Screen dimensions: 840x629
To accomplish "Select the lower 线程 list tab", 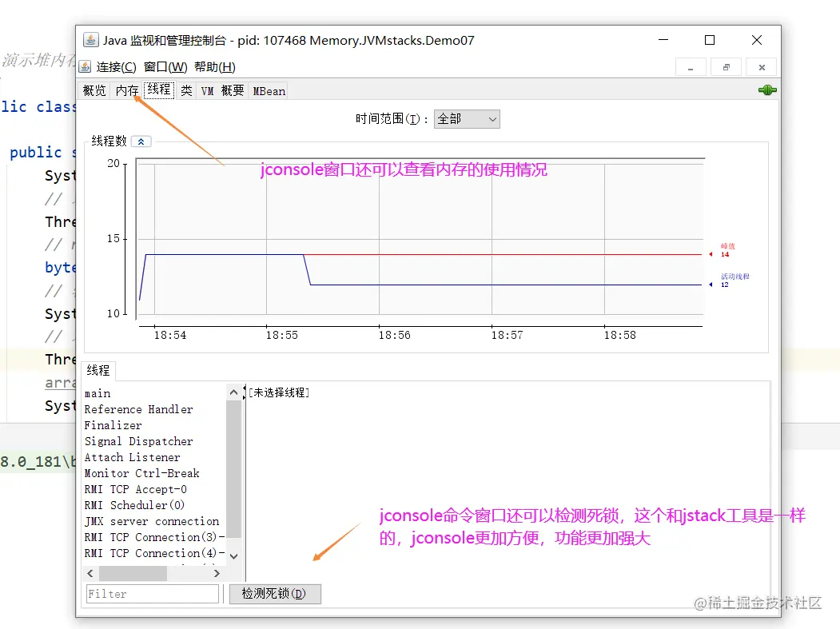I will [x=98, y=370].
